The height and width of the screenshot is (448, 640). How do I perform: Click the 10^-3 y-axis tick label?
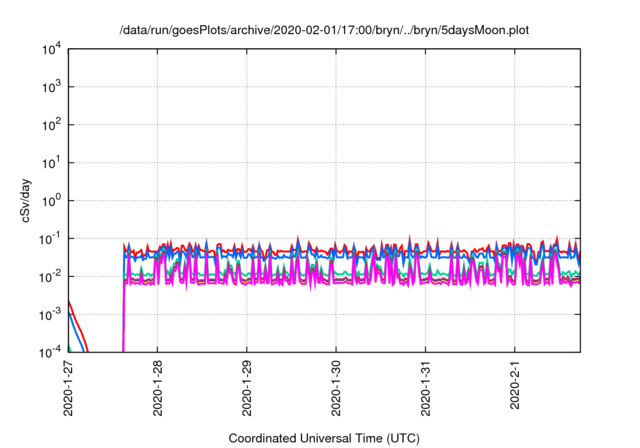(x=50, y=315)
